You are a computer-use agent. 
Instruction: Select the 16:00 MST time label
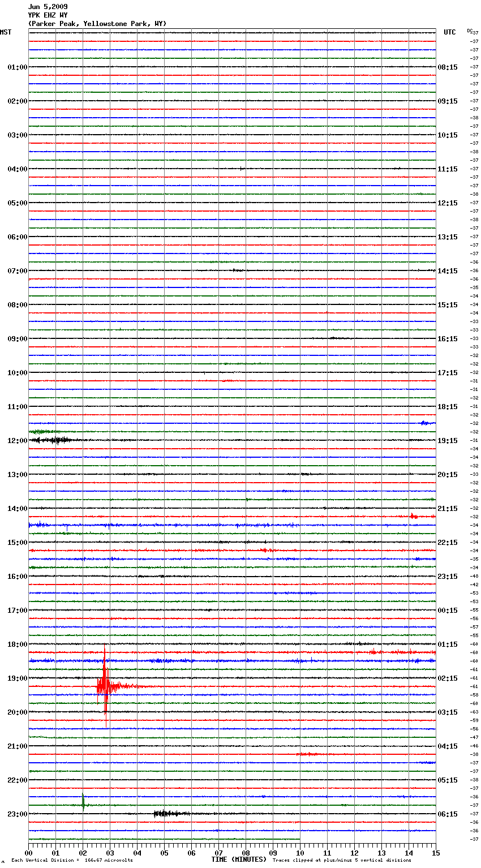tap(18, 577)
